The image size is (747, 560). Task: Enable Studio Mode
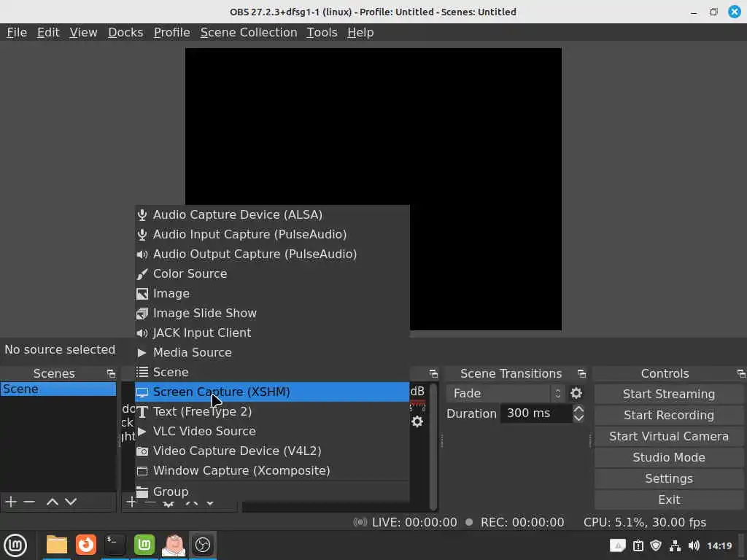(x=668, y=457)
